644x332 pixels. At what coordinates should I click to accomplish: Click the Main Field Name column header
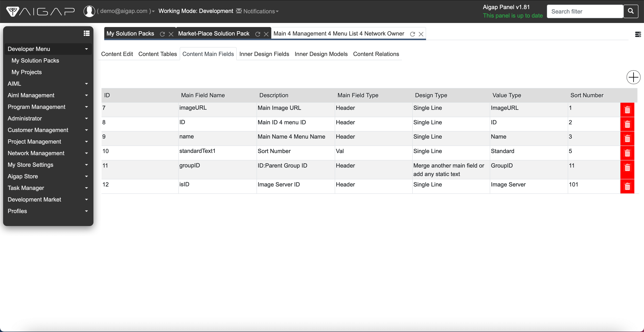tap(203, 95)
